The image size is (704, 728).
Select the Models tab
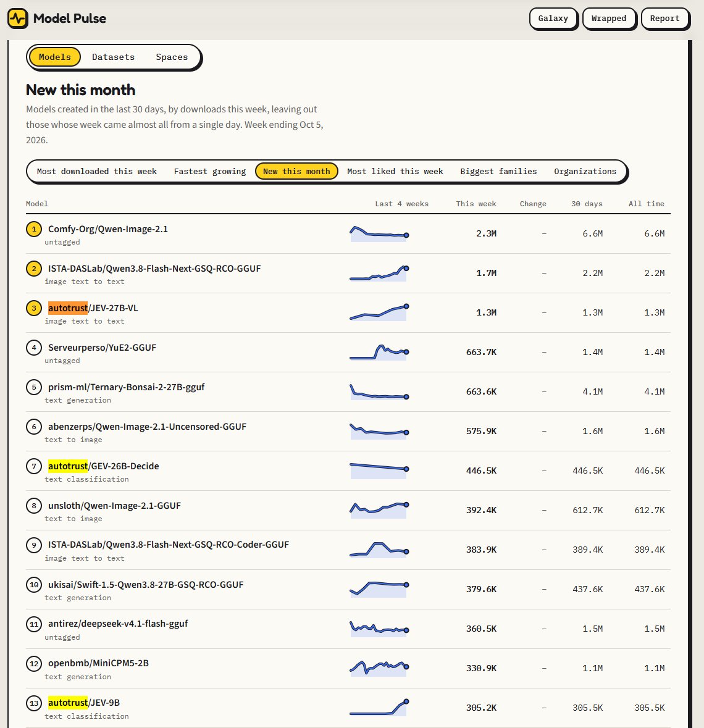(x=55, y=57)
